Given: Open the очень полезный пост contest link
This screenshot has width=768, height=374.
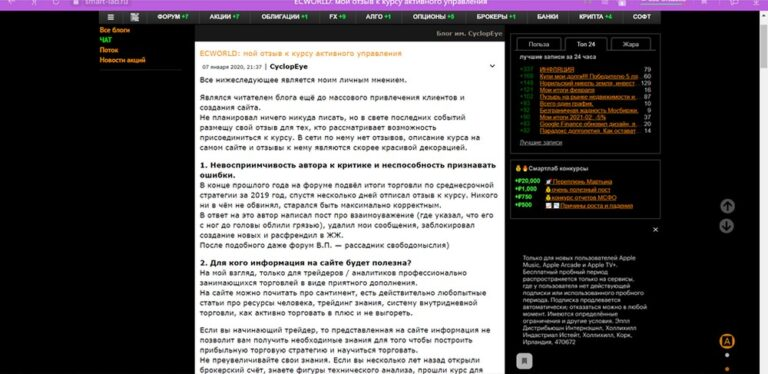Looking at the screenshot, I should coord(581,189).
